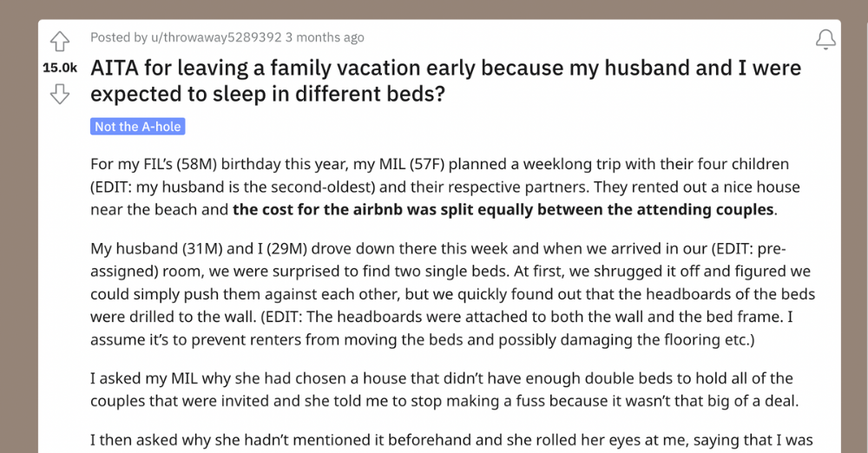Click title line expected to sleep in different beds
Viewport: 868px width, 453px height.
(267, 94)
